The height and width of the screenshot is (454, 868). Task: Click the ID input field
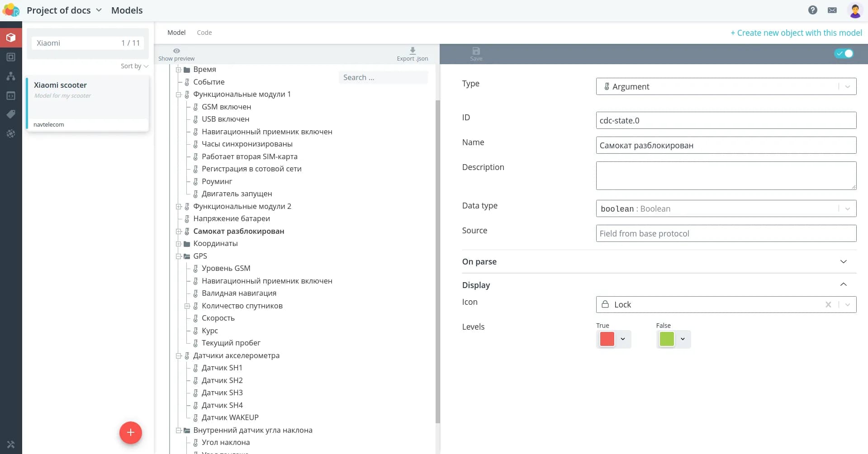[x=726, y=121]
